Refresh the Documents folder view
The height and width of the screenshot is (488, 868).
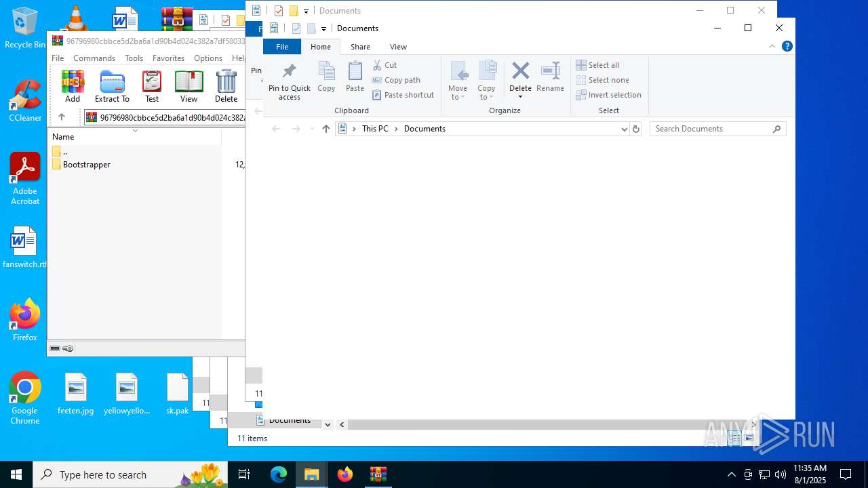[x=635, y=129]
